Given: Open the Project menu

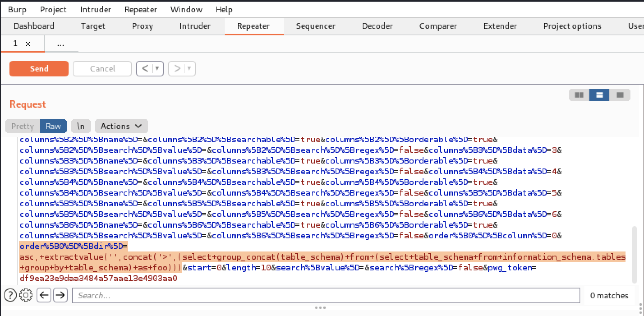Looking at the screenshot, I should coord(54,9).
